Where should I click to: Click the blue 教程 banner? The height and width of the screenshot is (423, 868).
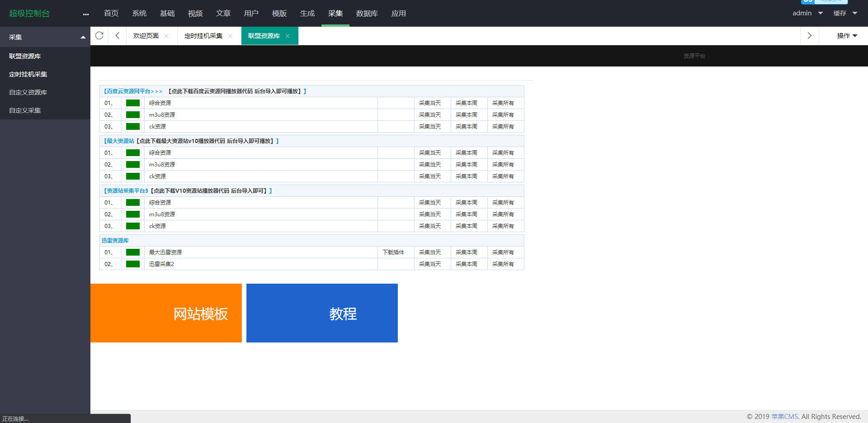(x=322, y=313)
